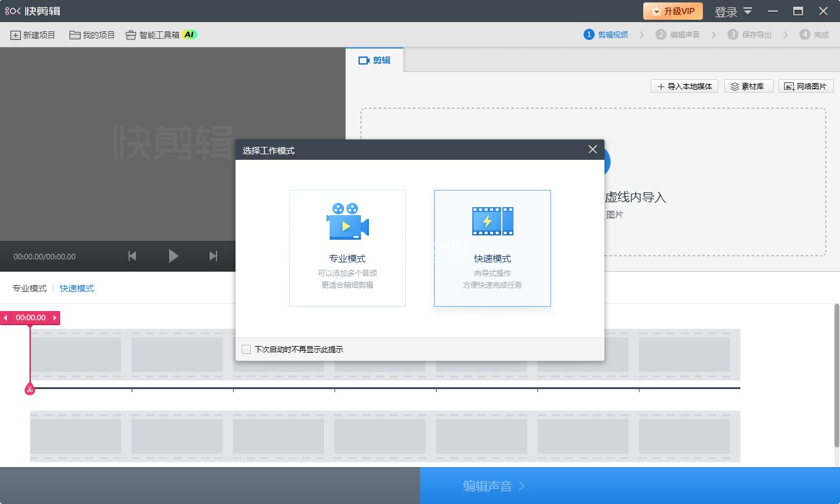
Task: Skip to previous frame in player
Action: pyautogui.click(x=132, y=256)
